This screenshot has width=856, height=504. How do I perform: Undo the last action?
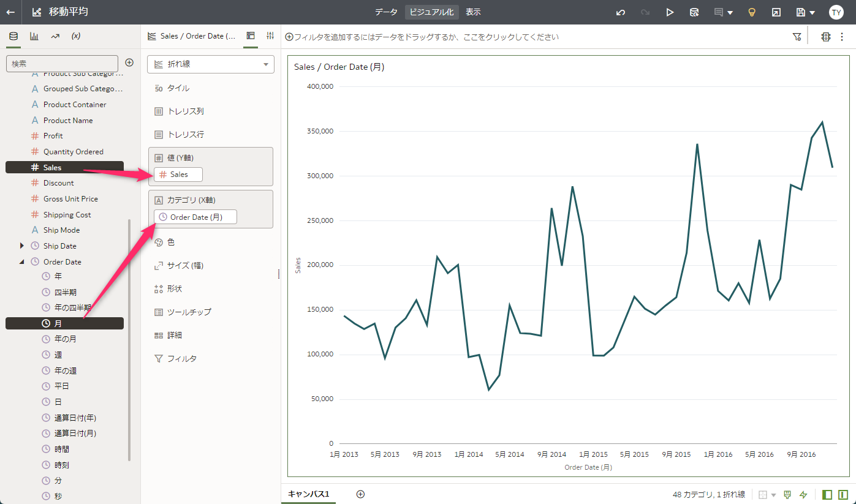pyautogui.click(x=621, y=12)
